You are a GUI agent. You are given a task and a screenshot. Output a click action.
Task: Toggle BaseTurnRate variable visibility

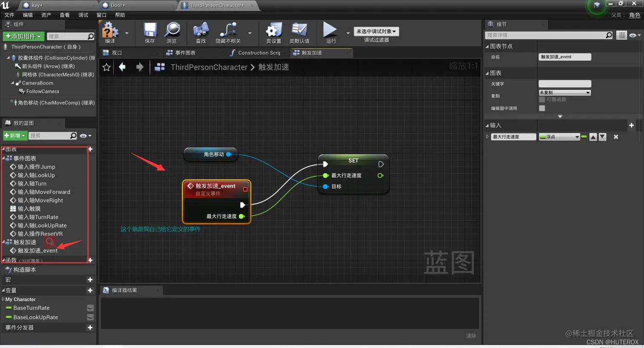[90, 308]
